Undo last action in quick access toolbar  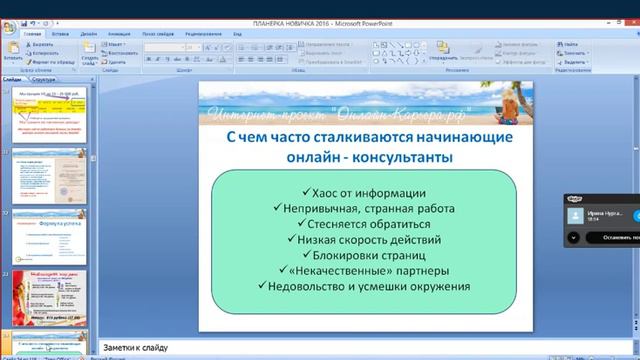click(33, 24)
